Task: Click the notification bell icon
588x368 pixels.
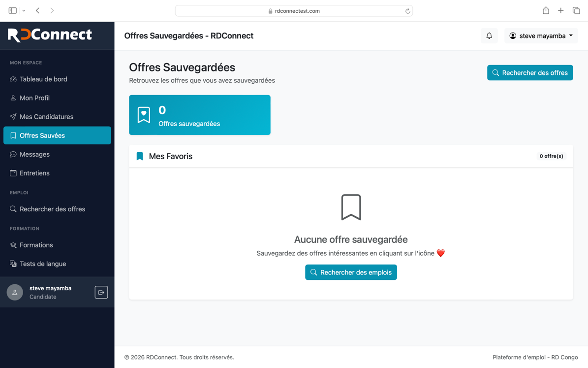Action: click(489, 35)
